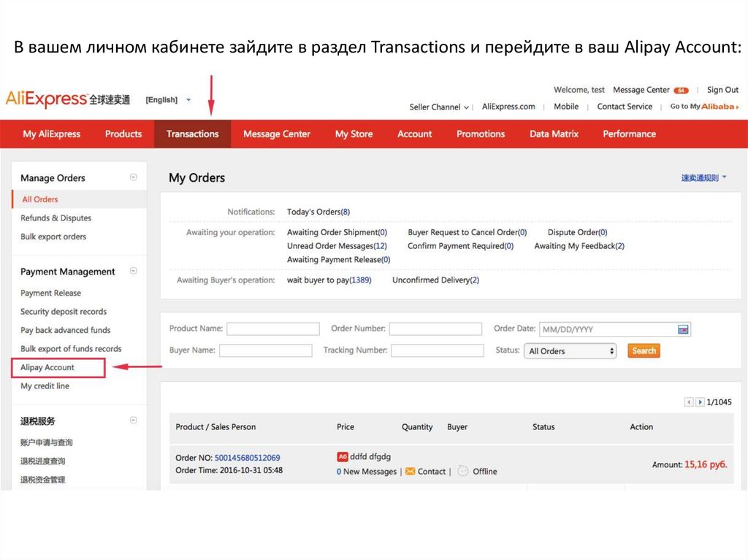The width and height of the screenshot is (748, 560).
Task: Switch to the Data Matrix tab
Action: pos(554,134)
